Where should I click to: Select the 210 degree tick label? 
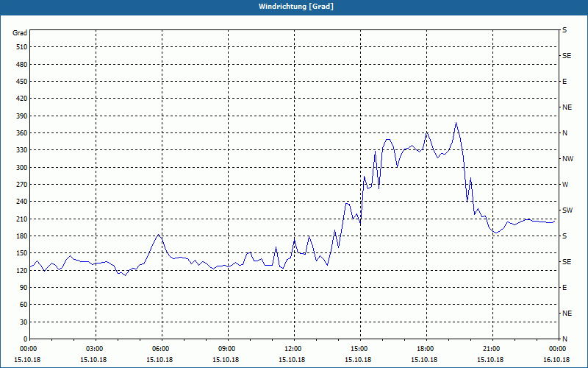pyautogui.click(x=22, y=219)
